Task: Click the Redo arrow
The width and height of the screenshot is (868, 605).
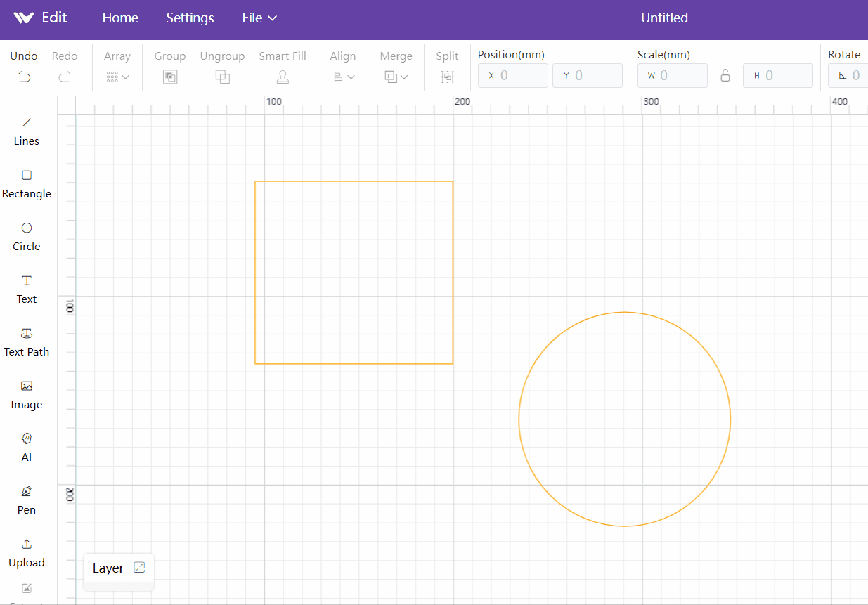Action: [65, 77]
